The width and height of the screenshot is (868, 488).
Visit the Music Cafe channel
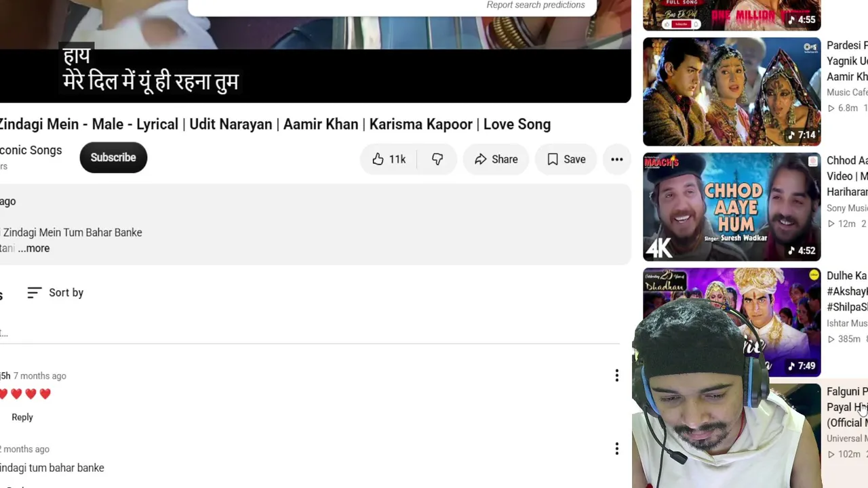click(x=847, y=92)
